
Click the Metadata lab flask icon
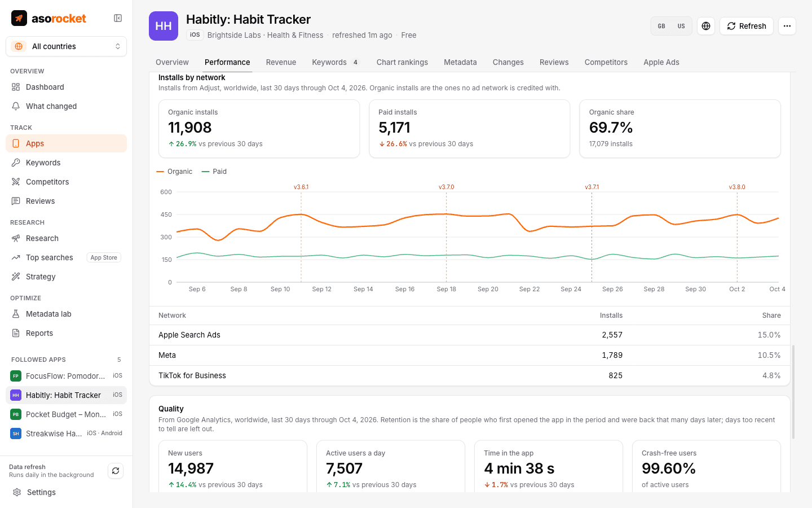click(x=16, y=314)
